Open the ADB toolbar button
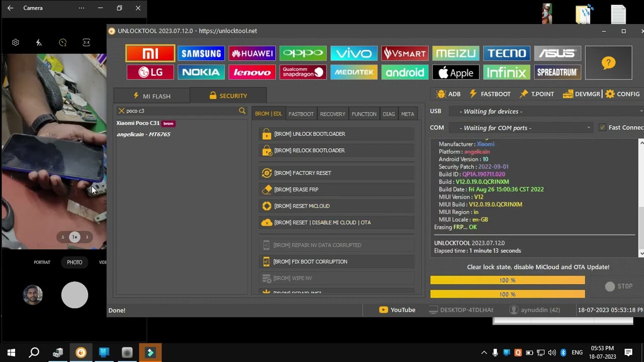 pos(449,94)
